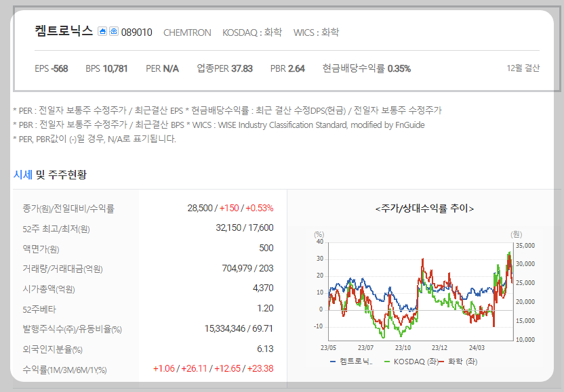The height and width of the screenshot is (392, 564).
Task: Click the footnote about N/A표기
Action: tap(95, 139)
